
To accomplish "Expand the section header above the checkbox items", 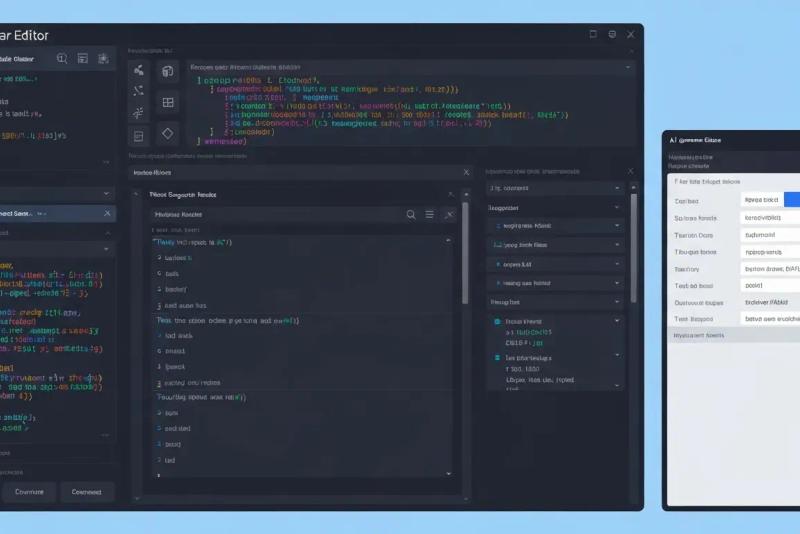I will [x=555, y=302].
